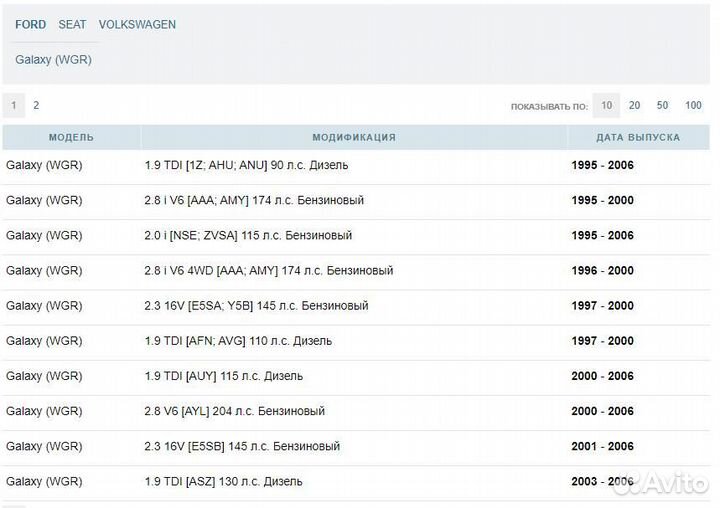Sort by ДАТА ВЫПУСКА column

pyautogui.click(x=637, y=137)
